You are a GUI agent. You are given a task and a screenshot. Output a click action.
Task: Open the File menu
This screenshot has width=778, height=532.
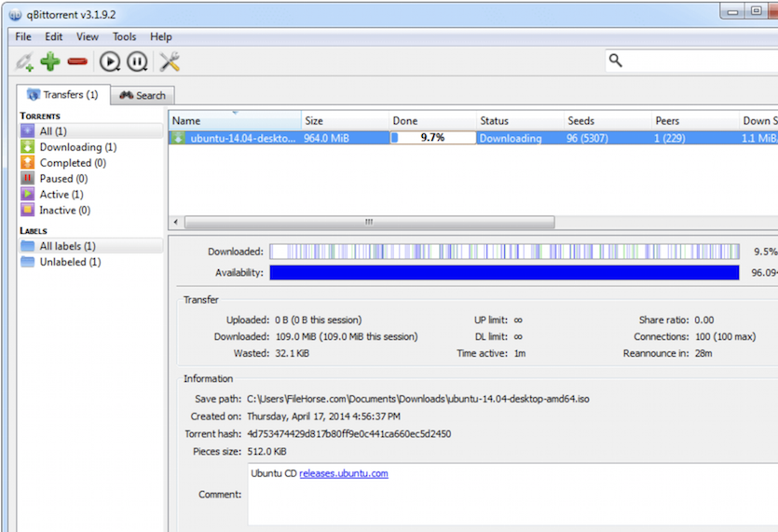tap(22, 36)
